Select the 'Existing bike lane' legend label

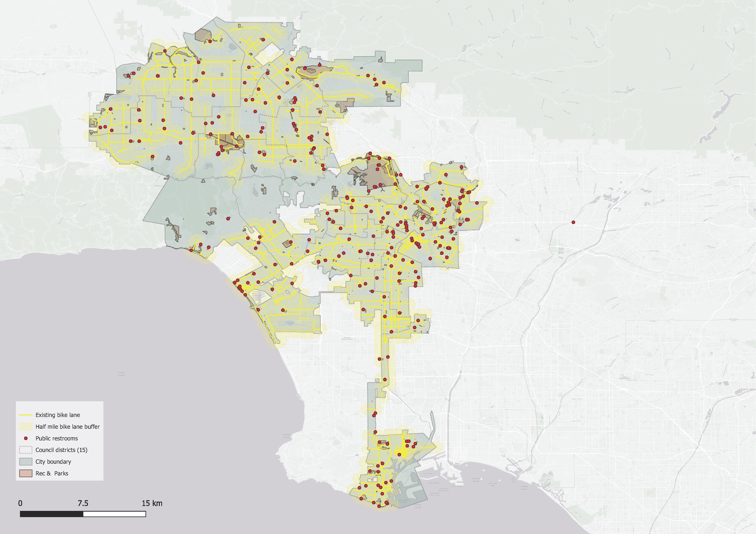click(x=58, y=415)
